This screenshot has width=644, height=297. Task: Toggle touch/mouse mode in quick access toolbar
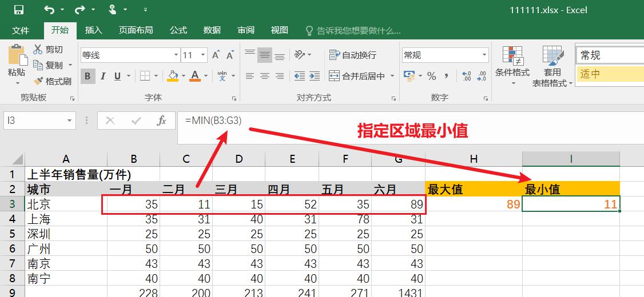(x=113, y=10)
